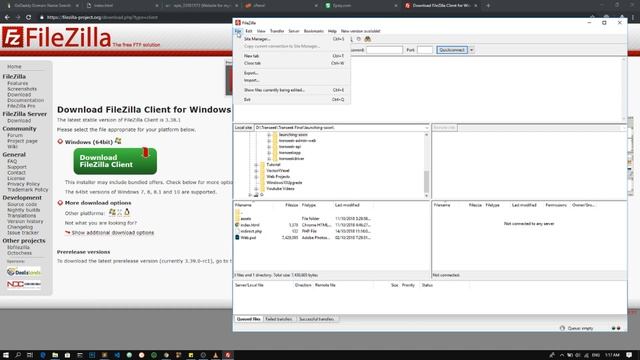Viewport: 640px width, 360px height.
Task: Click the FileZilla taskbar icon
Action: pyautogui.click(x=228, y=355)
